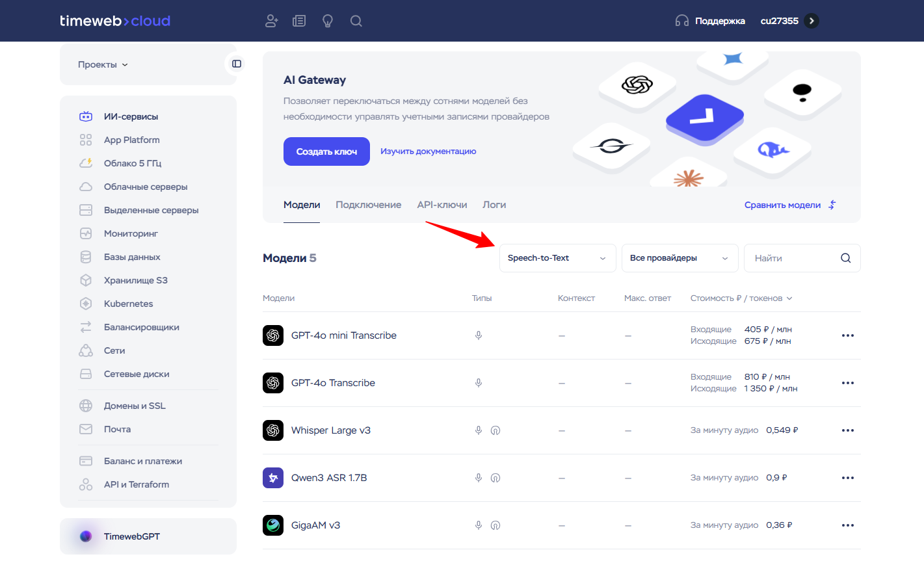Open the add user icon in header
The image size is (924, 563).
point(271,21)
